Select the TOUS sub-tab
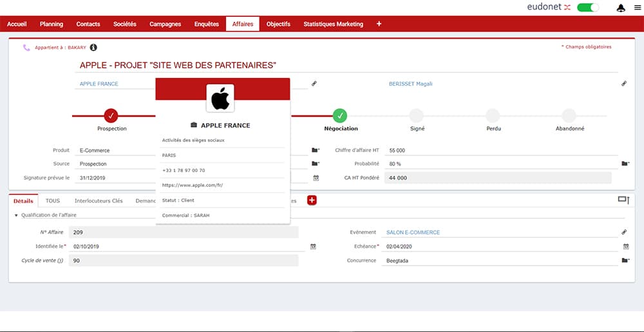The image size is (644, 332). coord(53,201)
